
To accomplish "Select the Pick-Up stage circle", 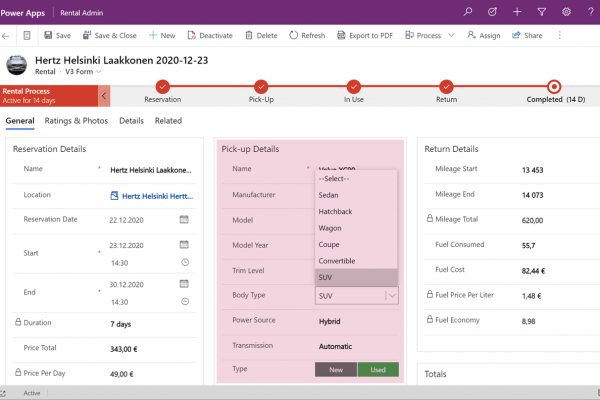I will [x=261, y=87].
